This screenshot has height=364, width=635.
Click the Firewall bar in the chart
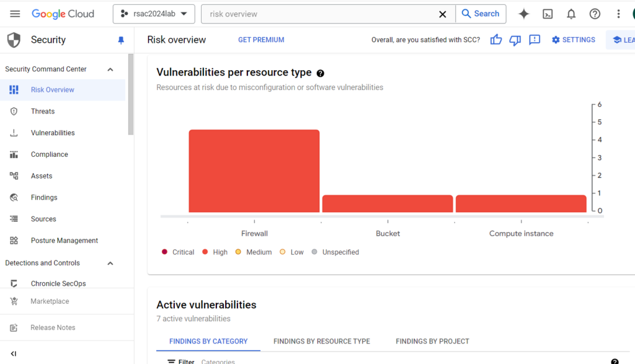tap(254, 171)
